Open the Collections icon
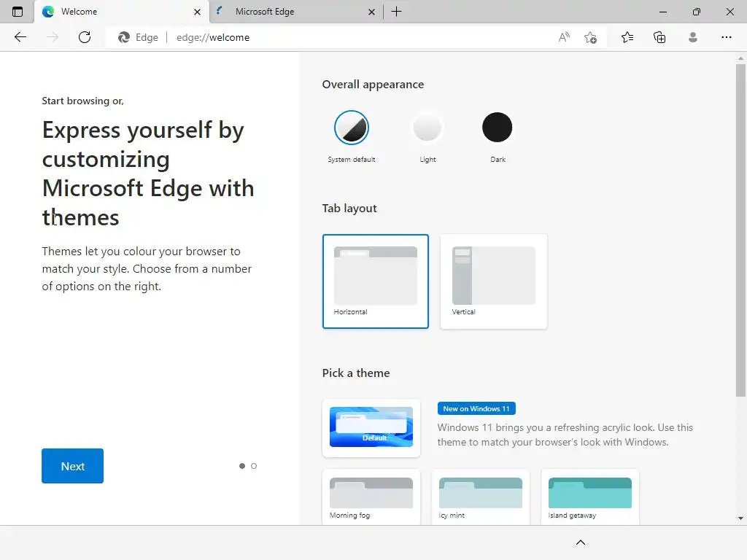Image resolution: width=747 pixels, height=560 pixels. (659, 37)
